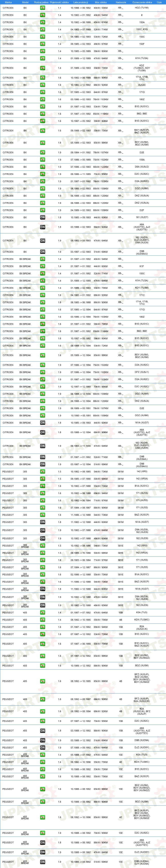Click petrol icon in Peugeot 305 581M 142 (XR5A) row
This screenshot has height=868, width=166.
click(42, 479)
